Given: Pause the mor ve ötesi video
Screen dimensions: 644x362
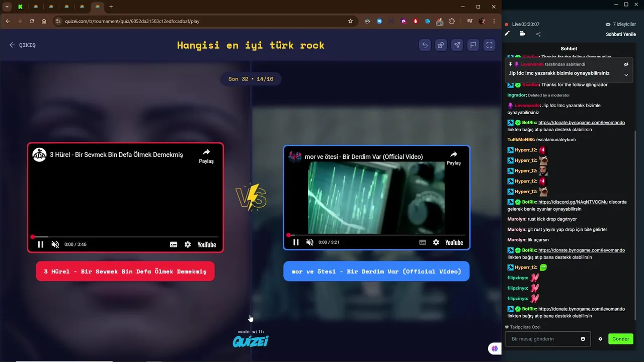Looking at the screenshot, I should click(x=296, y=242).
